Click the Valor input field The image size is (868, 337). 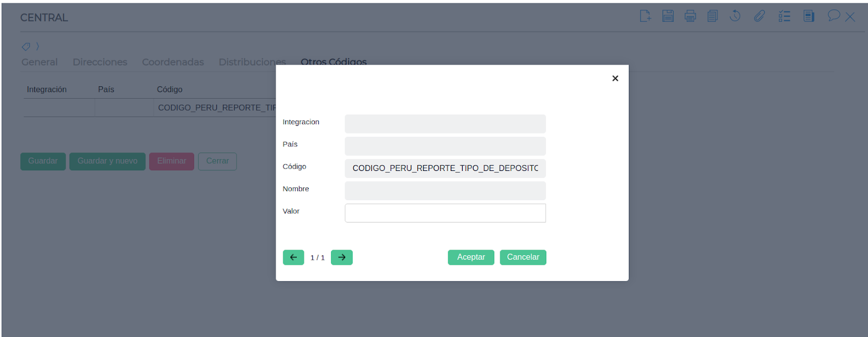click(x=445, y=213)
